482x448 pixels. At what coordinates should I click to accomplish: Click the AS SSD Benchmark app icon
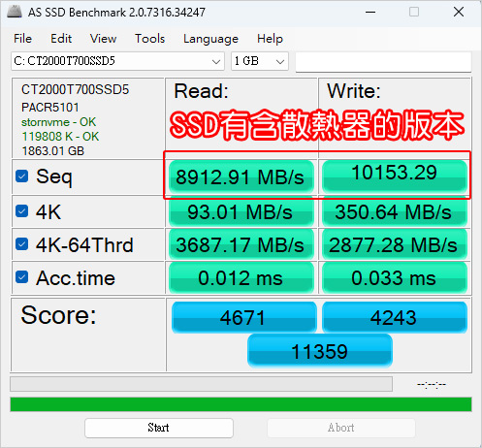click(x=15, y=12)
